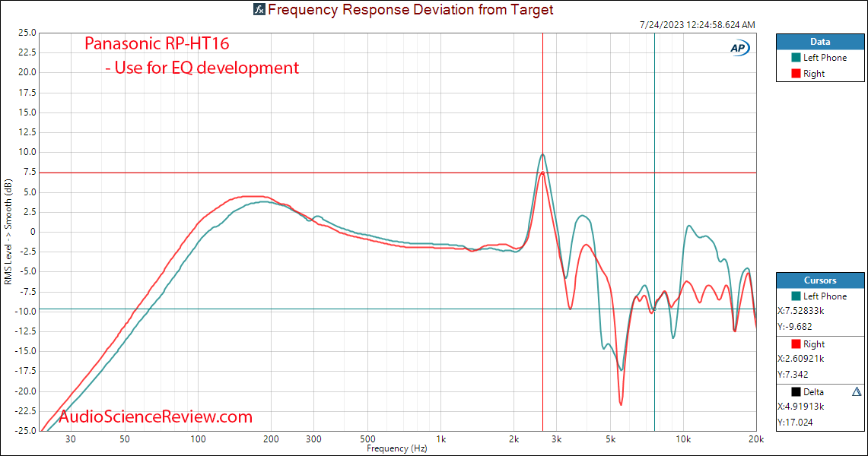
Task: Click the Delta value X:4.91913k
Action: [801, 407]
